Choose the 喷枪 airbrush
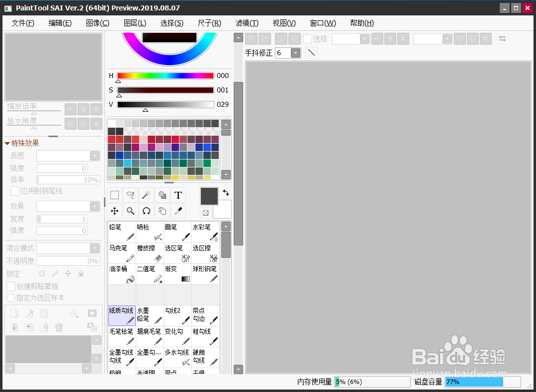 click(150, 232)
